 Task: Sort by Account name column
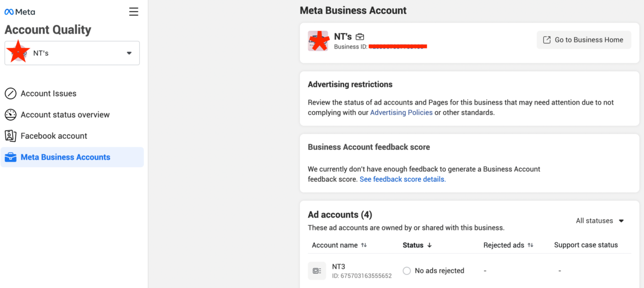(364, 245)
